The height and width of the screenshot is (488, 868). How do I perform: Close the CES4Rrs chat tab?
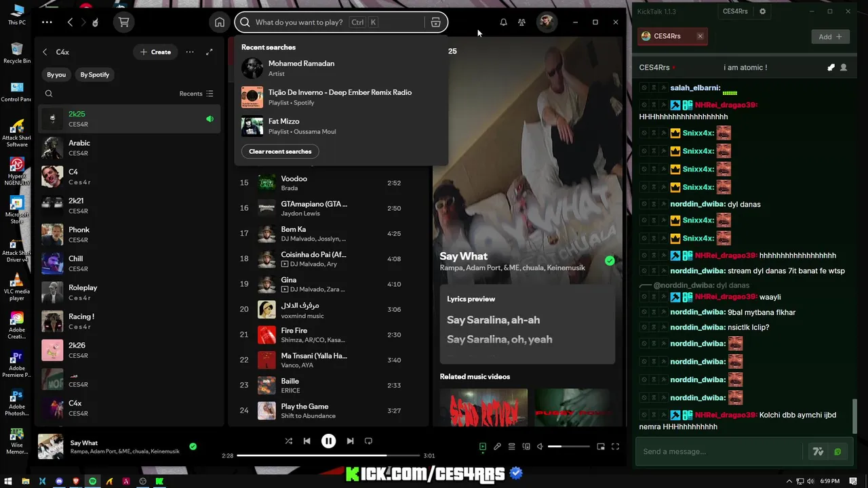tap(701, 37)
